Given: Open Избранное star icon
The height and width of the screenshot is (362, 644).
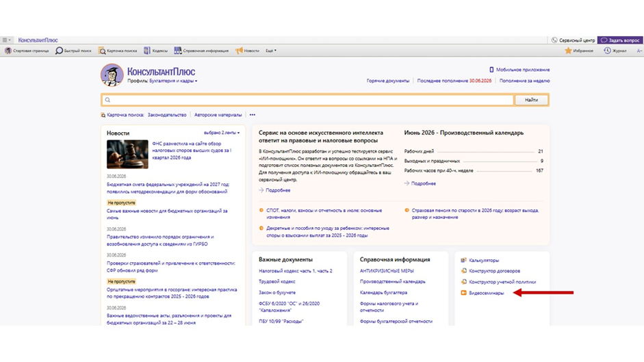Looking at the screenshot, I should [x=568, y=51].
